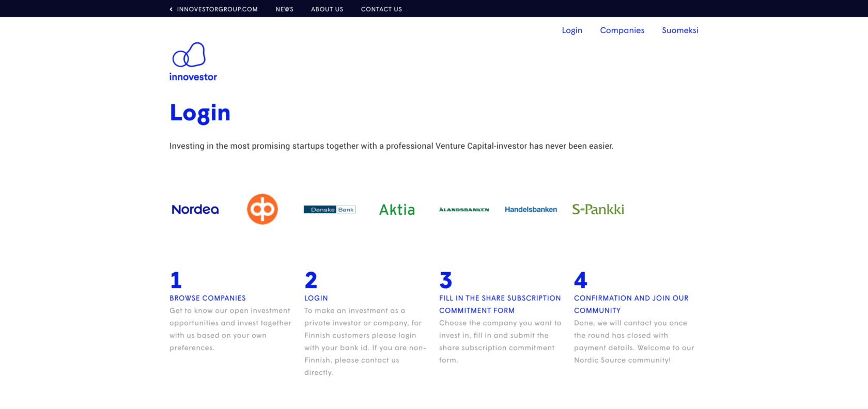The width and height of the screenshot is (868, 409).
Task: Open the Companies navigation link
Action: pos(622,30)
